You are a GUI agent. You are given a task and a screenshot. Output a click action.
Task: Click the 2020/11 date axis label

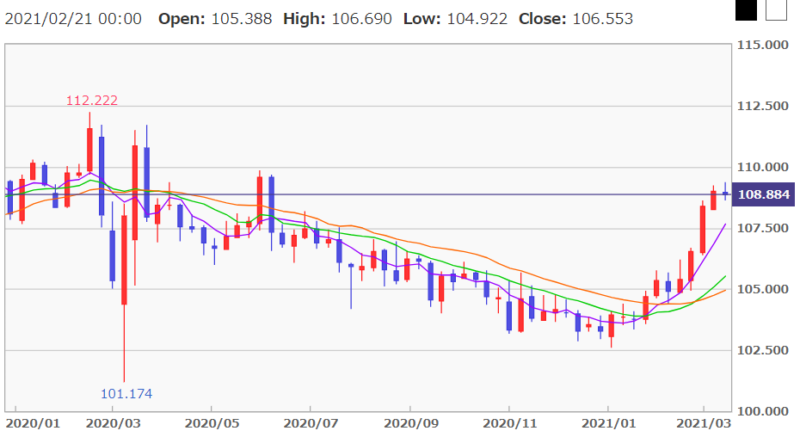(510, 424)
